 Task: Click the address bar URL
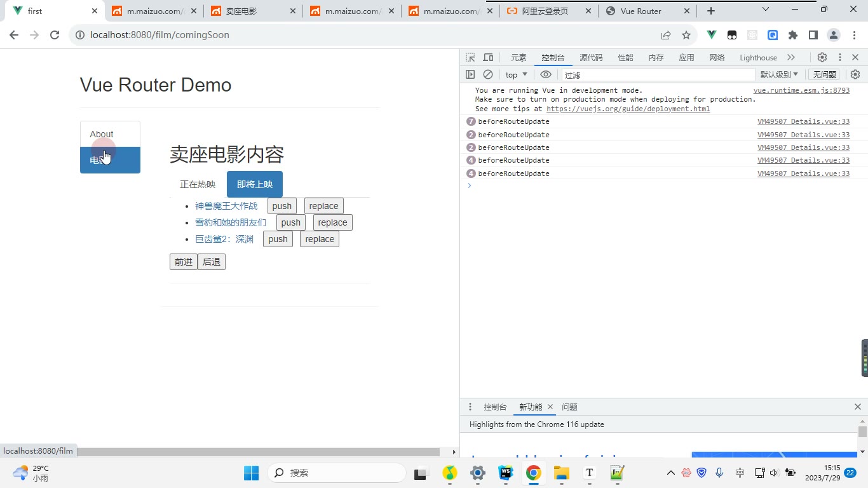coord(159,35)
